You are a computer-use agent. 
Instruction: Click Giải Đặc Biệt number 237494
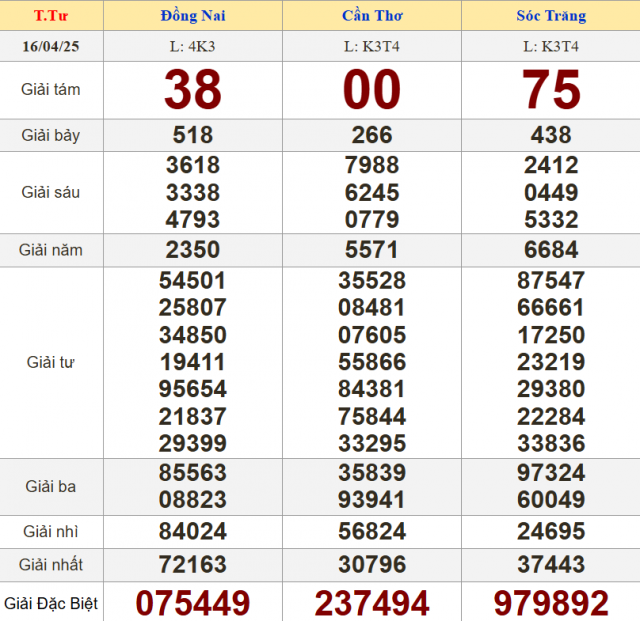point(372,603)
